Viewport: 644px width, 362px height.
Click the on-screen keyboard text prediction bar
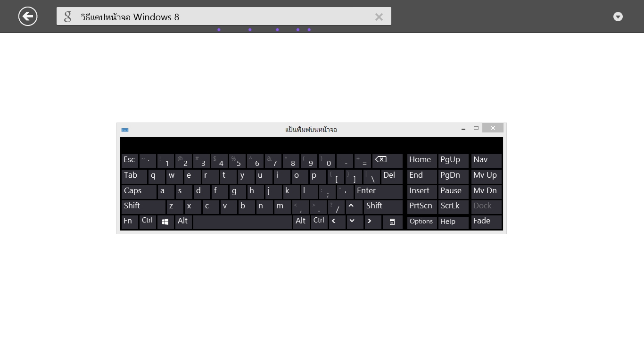pyautogui.click(x=312, y=145)
